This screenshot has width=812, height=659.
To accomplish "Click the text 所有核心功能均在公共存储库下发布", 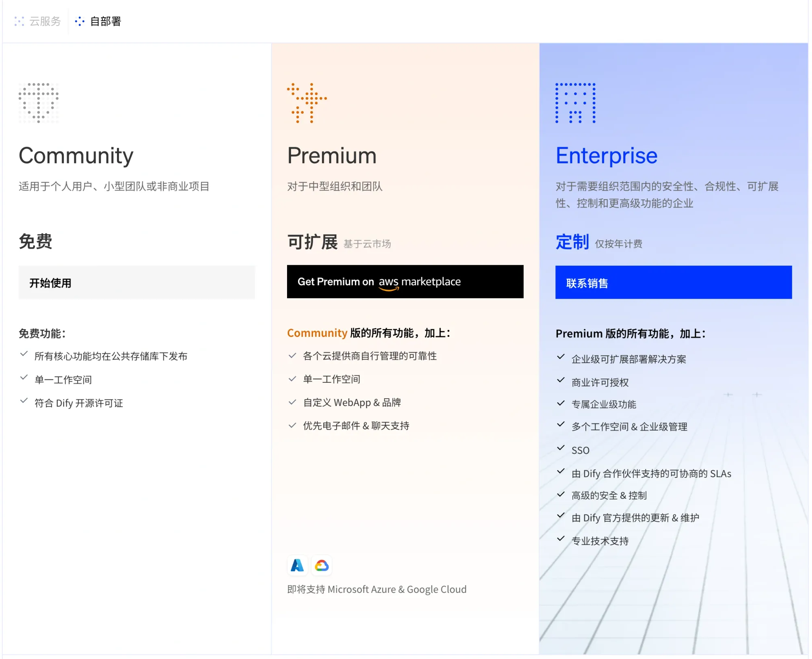I will pyautogui.click(x=111, y=356).
